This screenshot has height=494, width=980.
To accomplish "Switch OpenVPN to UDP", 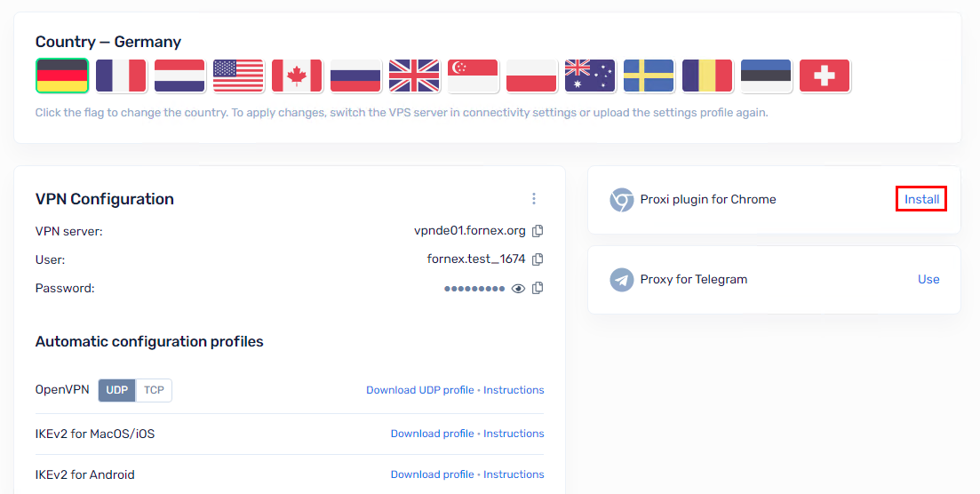I will [x=117, y=390].
